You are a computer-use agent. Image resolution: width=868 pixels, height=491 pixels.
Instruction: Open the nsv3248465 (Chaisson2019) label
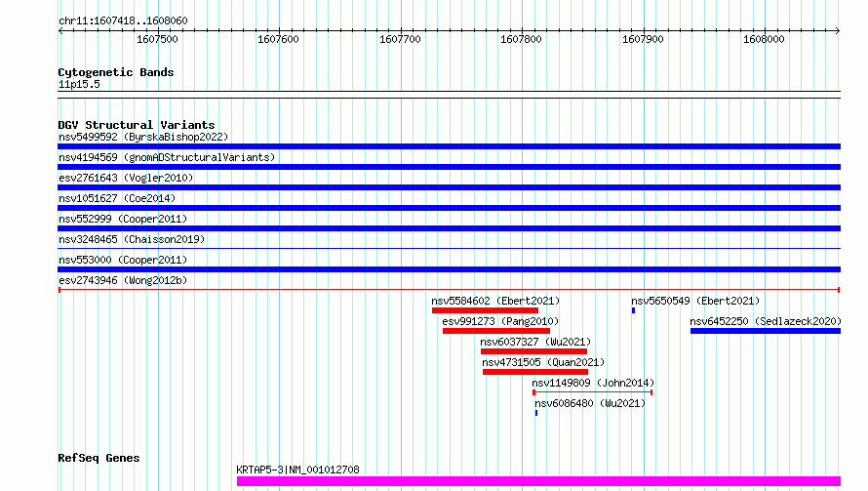coord(132,239)
